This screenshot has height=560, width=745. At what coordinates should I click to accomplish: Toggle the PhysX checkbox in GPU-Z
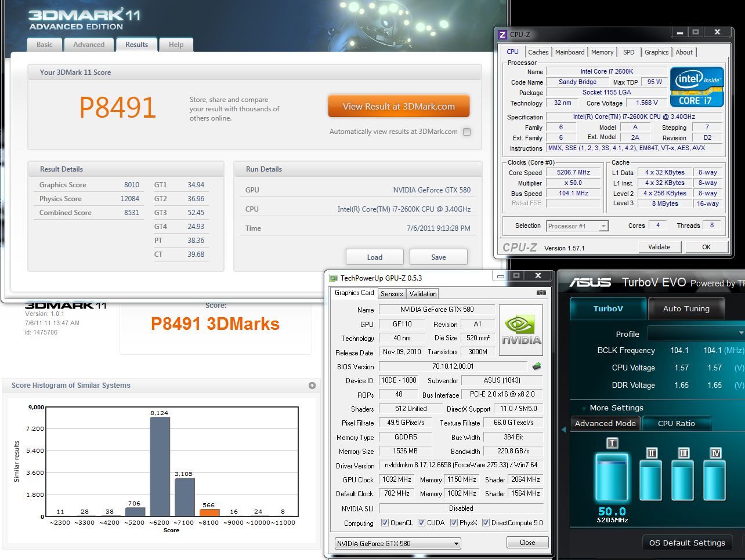pos(453,522)
